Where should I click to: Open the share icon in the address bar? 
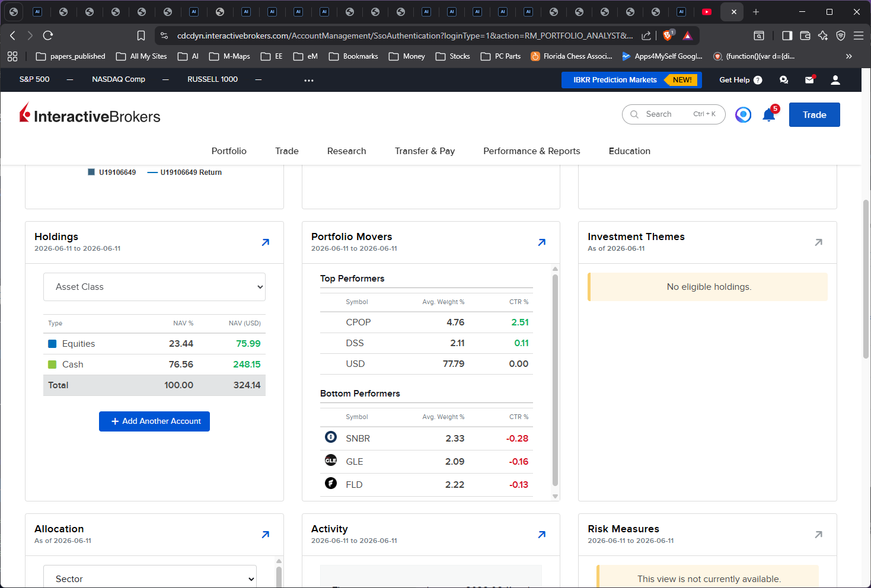[x=646, y=36]
